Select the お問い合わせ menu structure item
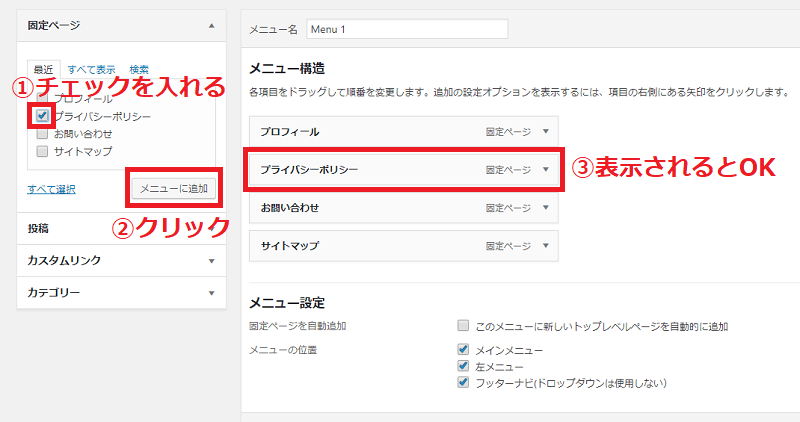Viewport: 800px width, 422px height. pyautogui.click(x=404, y=208)
